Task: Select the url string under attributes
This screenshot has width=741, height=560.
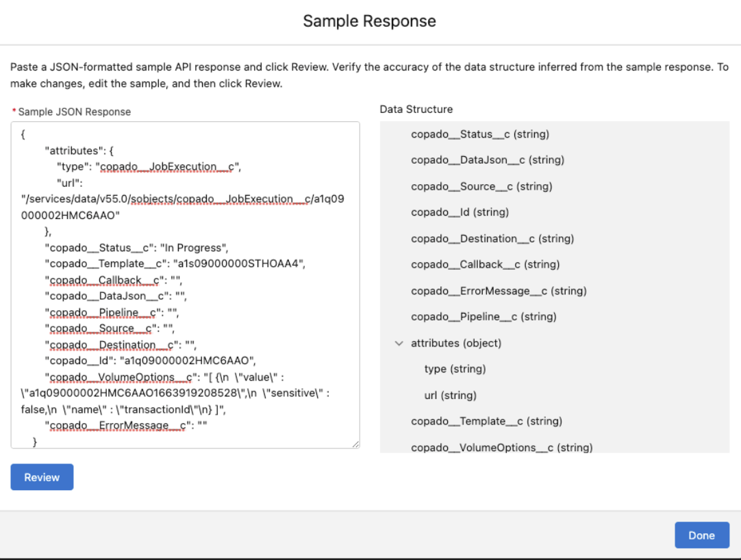Action: 450,395
